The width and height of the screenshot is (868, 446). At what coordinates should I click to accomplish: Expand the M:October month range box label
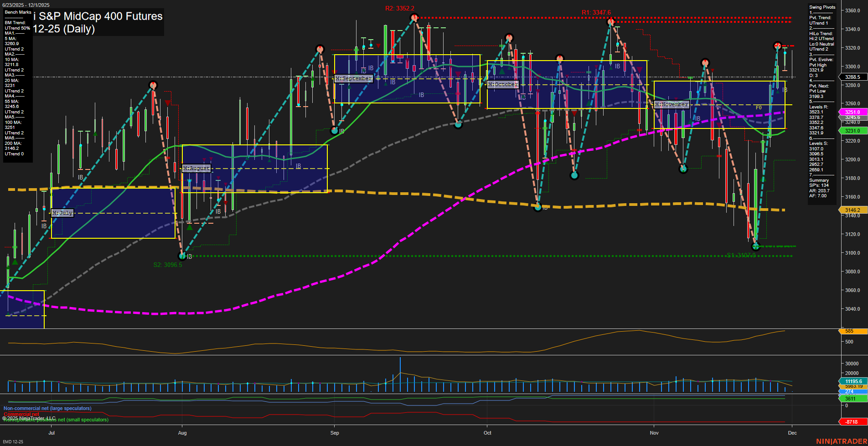(x=502, y=84)
